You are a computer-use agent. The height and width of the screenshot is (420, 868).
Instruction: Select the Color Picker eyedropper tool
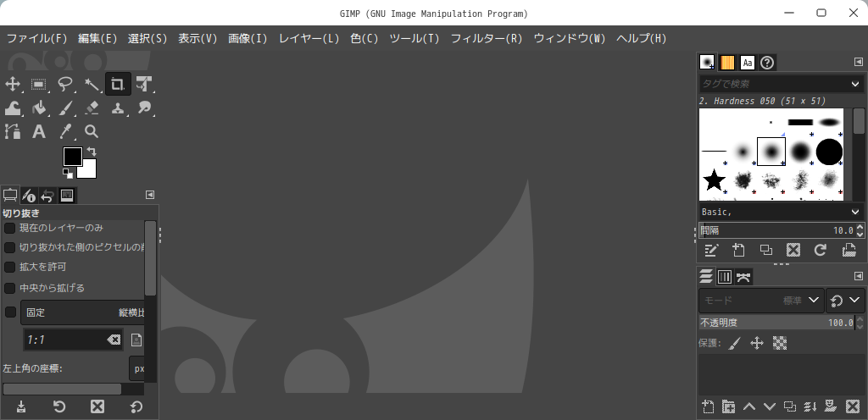pos(65,131)
